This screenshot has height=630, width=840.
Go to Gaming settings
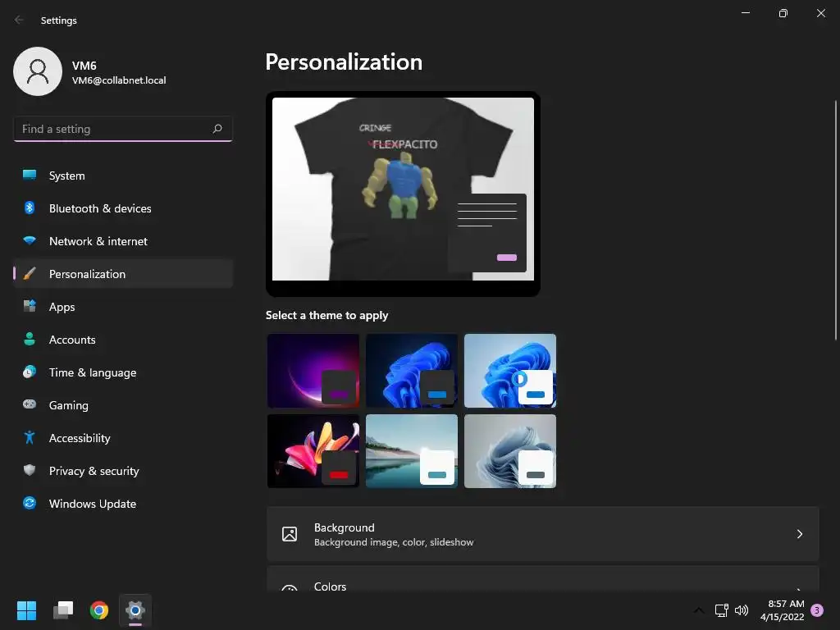click(x=123, y=405)
